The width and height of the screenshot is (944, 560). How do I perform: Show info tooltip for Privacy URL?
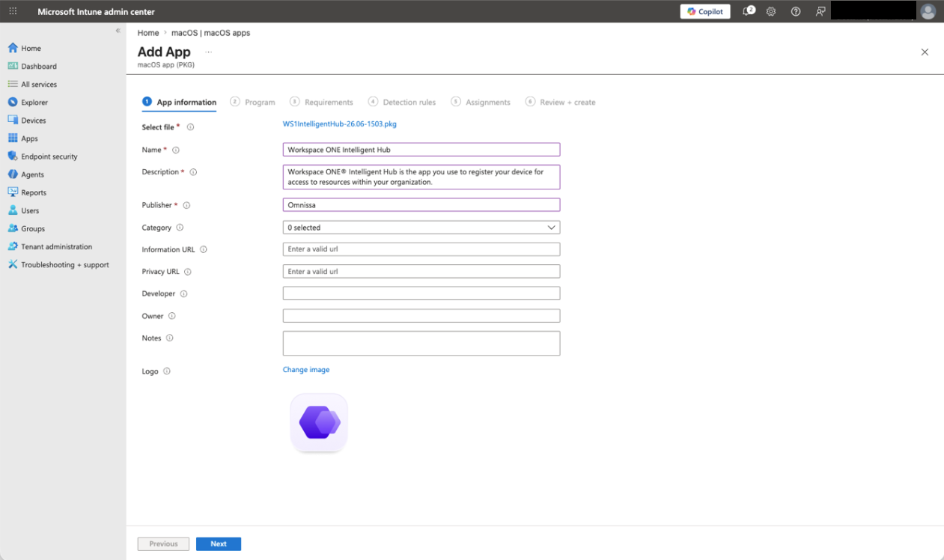(188, 272)
